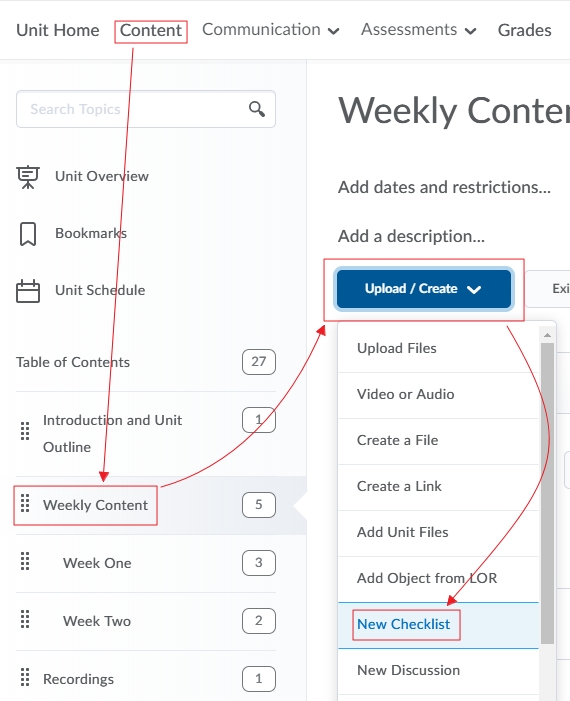Click into the Search Topics field
Image resolution: width=570 pixels, height=701 pixels.
point(146,109)
